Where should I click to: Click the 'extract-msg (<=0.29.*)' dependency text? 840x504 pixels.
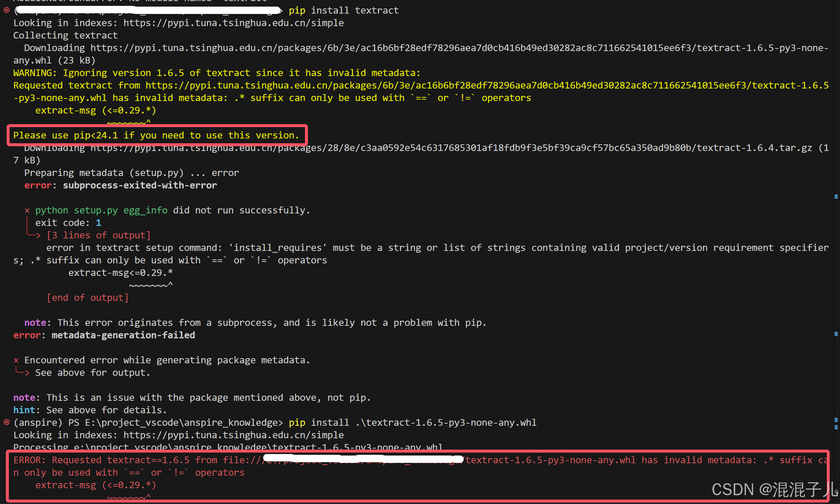(96, 110)
